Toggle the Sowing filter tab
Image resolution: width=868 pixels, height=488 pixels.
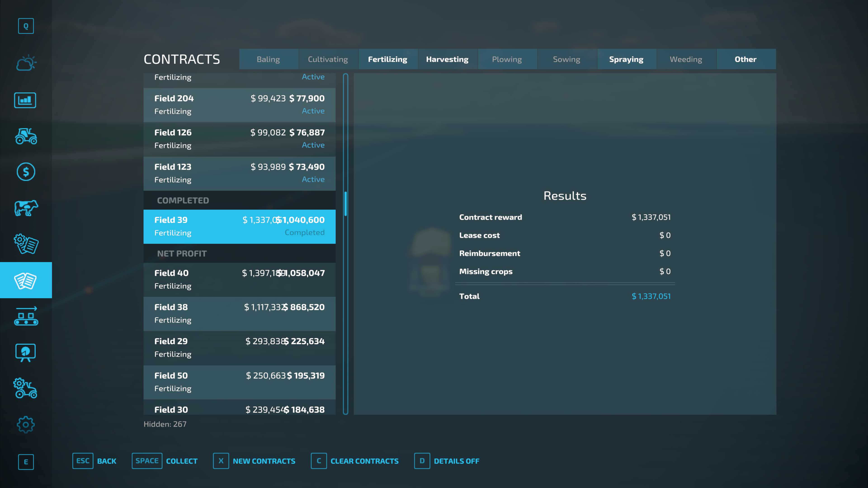point(567,59)
